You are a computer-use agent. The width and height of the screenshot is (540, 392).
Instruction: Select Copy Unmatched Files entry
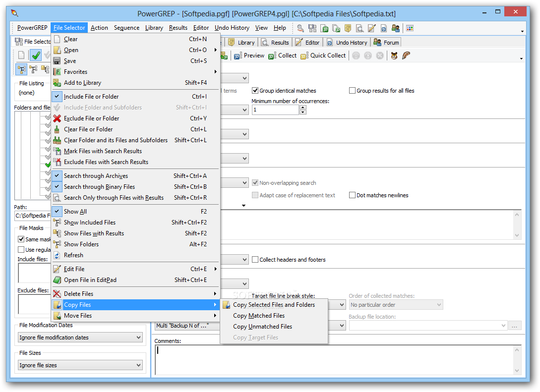click(274, 327)
